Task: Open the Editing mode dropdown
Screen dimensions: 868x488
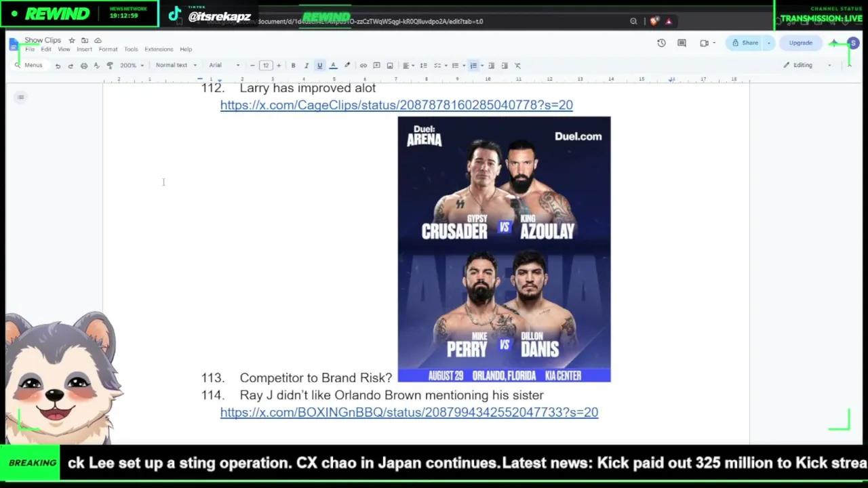Action: (807, 65)
